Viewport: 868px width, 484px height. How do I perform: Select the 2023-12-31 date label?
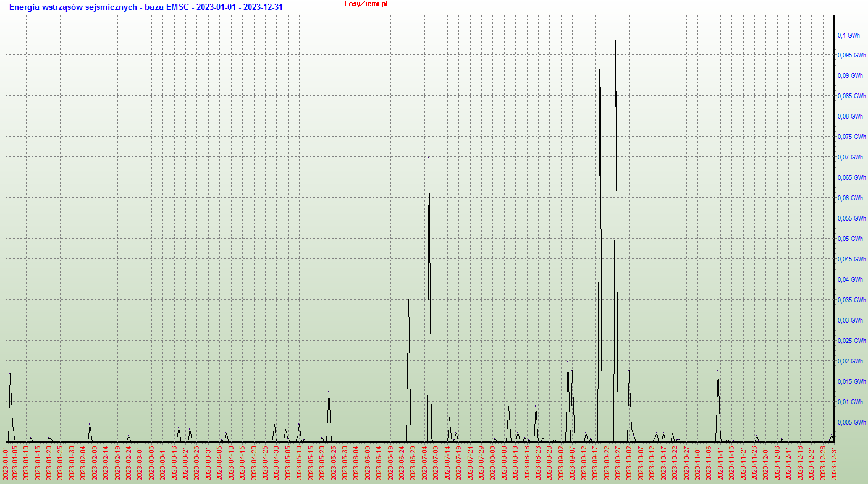coord(835,463)
